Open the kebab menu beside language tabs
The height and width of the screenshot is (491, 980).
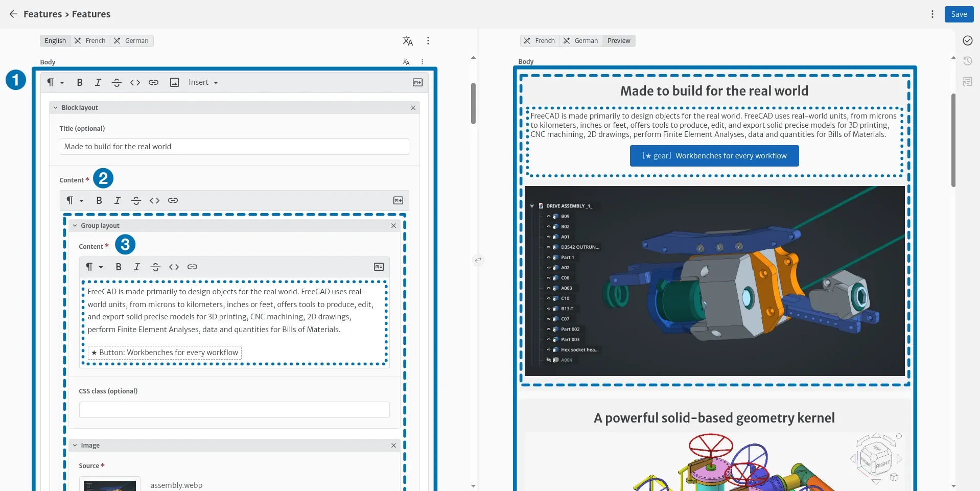point(428,41)
